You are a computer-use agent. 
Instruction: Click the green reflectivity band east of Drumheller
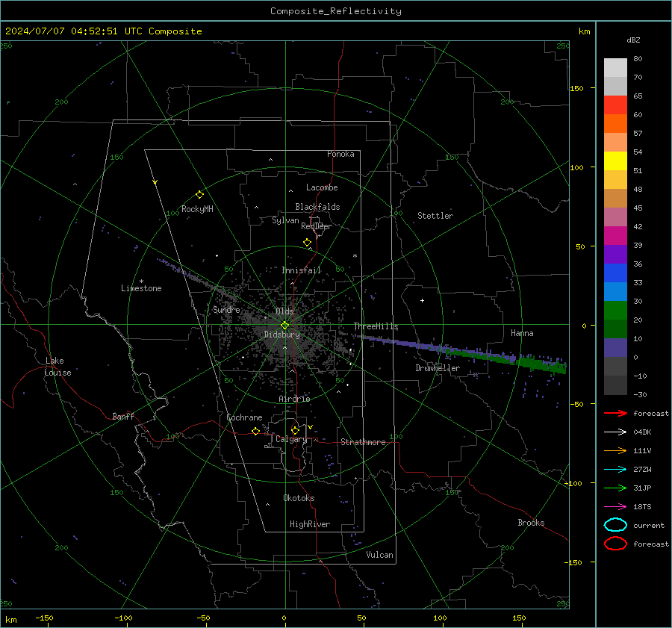pyautogui.click(x=542, y=365)
